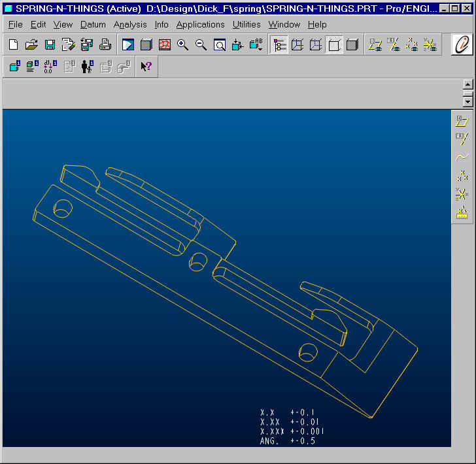Click the context help arrow icon
Viewport: 476px width, 464px height.
(146, 66)
